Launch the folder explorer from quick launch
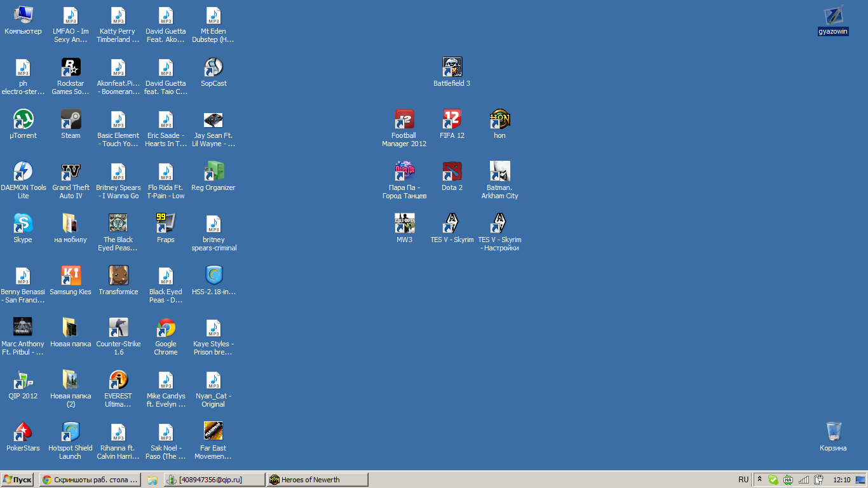 [153, 480]
